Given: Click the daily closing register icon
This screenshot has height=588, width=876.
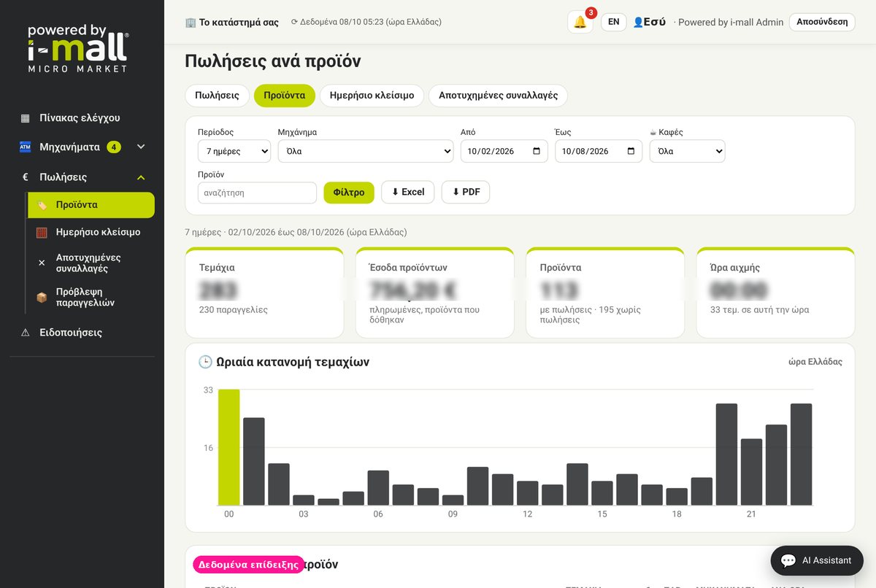Looking at the screenshot, I should [42, 232].
